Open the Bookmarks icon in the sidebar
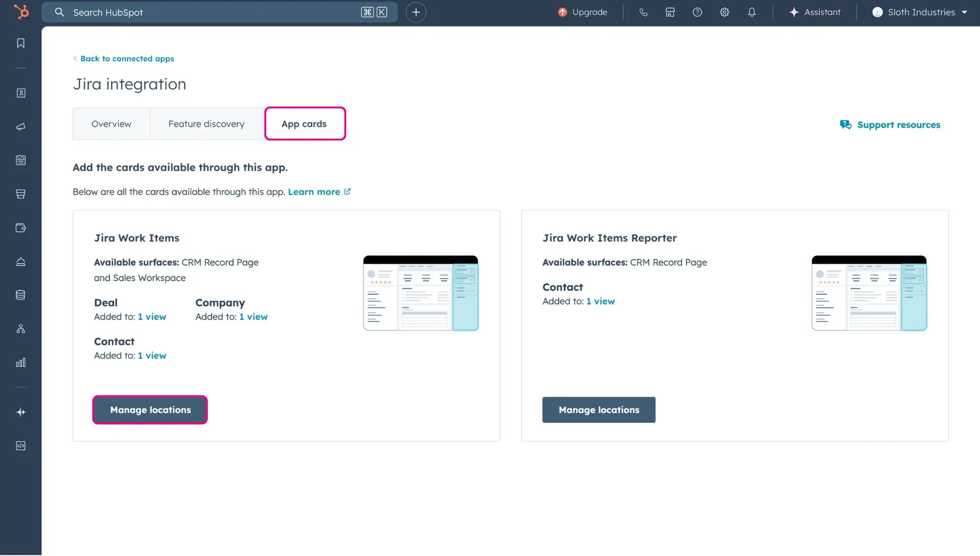980x556 pixels. click(x=21, y=43)
